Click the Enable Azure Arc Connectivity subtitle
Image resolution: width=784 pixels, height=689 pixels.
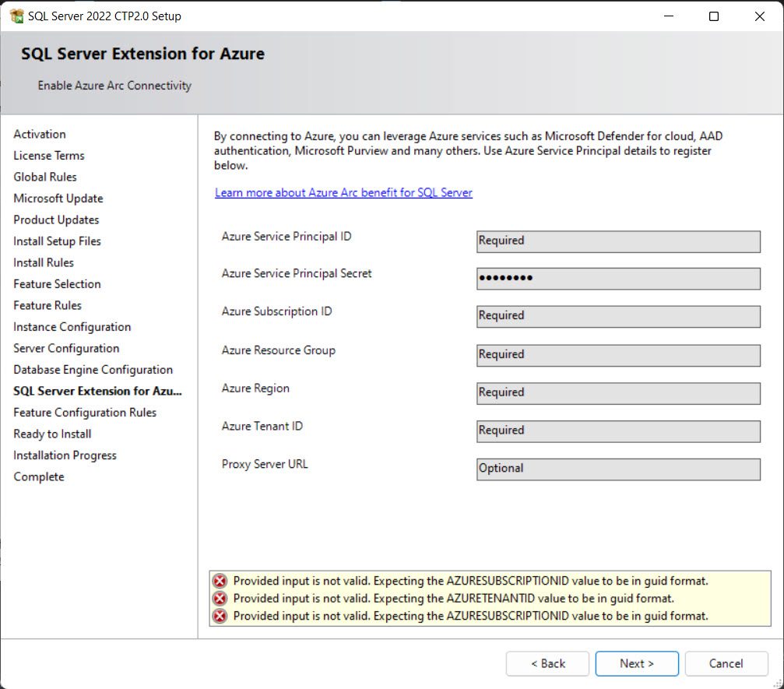[x=114, y=86]
